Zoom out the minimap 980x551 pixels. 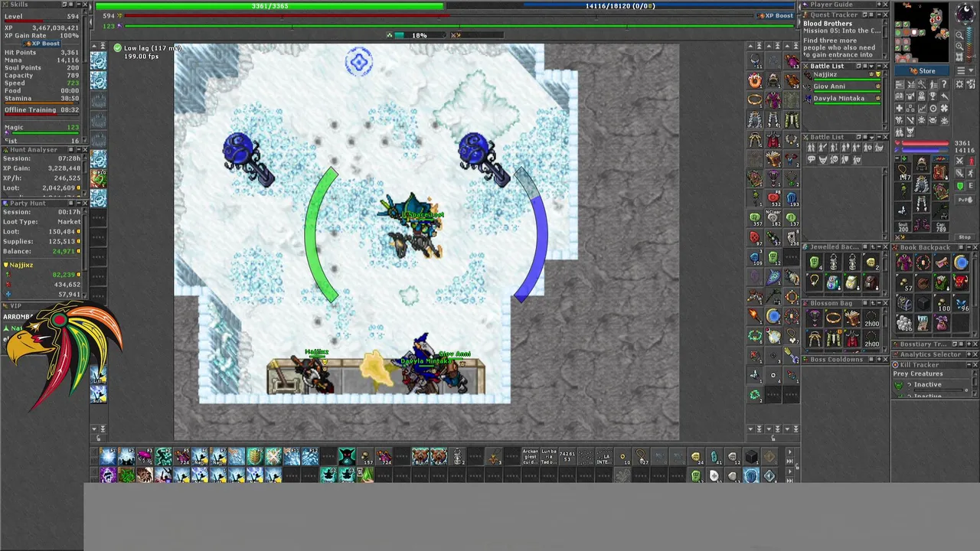click(959, 35)
